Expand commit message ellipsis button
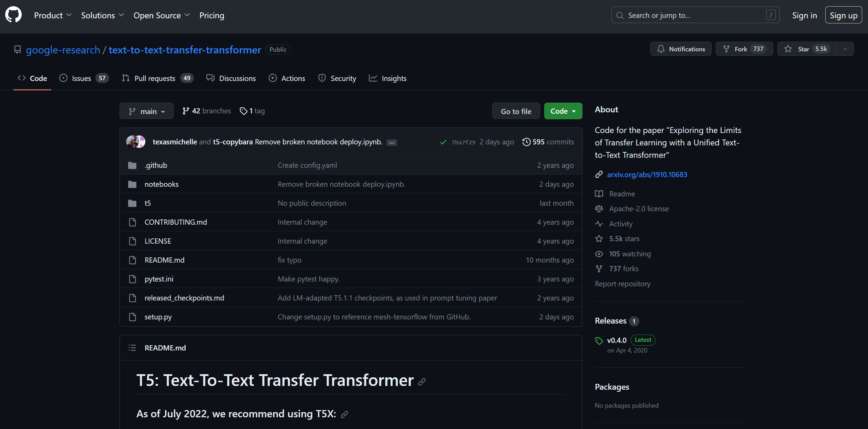Screen dimensions: 868x429 point(392,143)
